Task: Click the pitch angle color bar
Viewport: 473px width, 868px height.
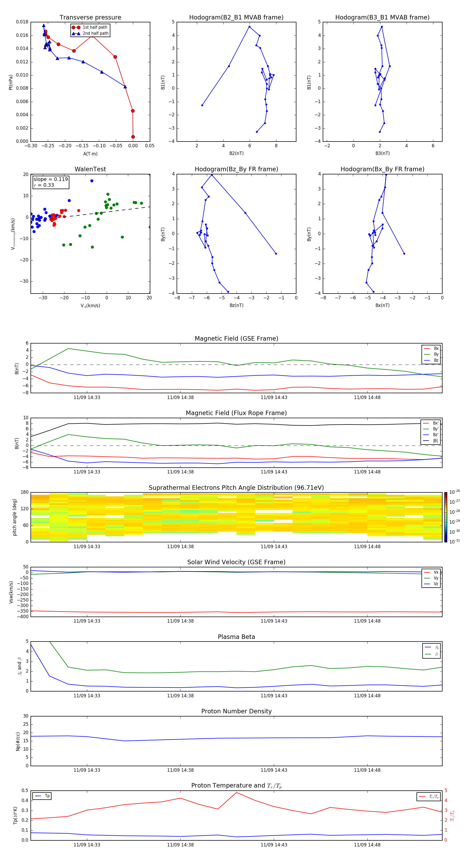Action: coord(446,517)
